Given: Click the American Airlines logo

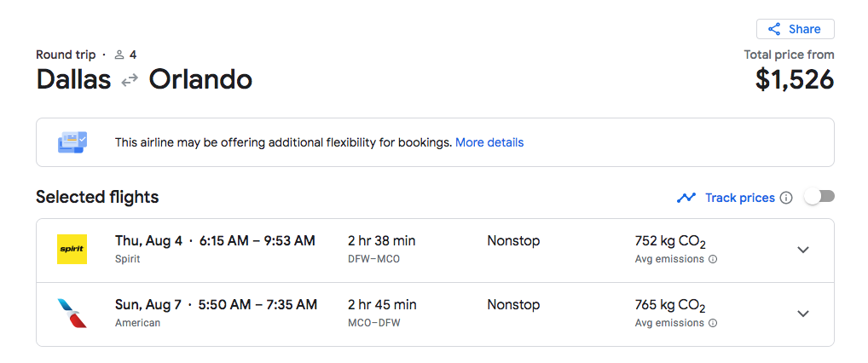Looking at the screenshot, I should tap(72, 314).
